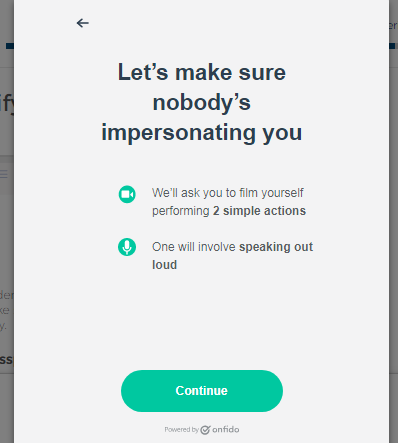Click the bold 'speaking out' text
398x443 pixels.
276,247
